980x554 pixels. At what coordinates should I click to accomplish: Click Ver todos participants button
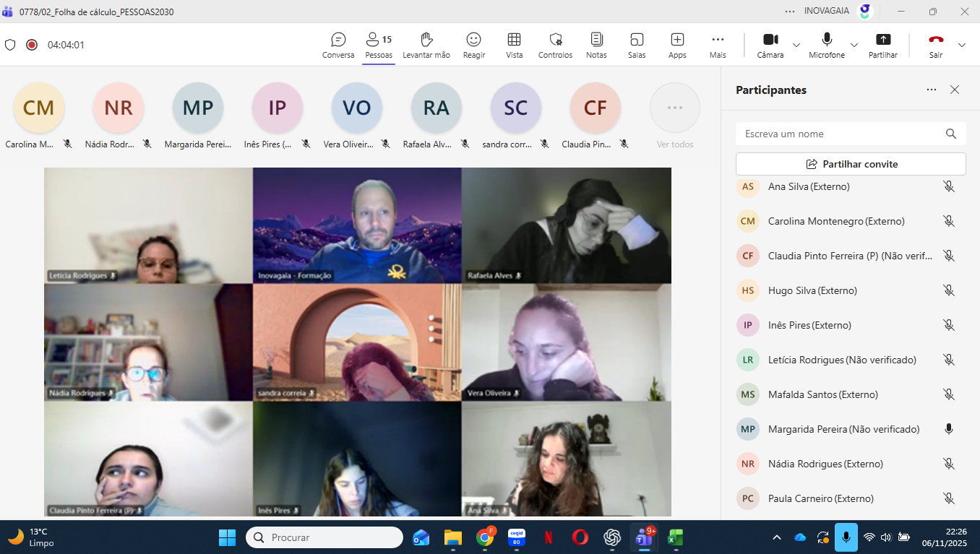(x=675, y=116)
